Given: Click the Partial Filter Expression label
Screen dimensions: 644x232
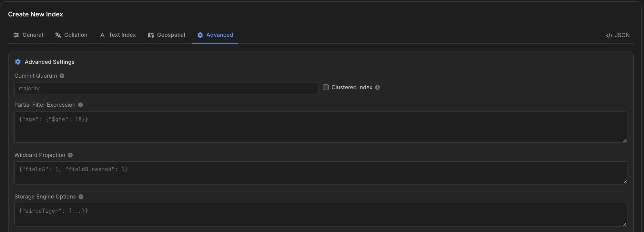Looking at the screenshot, I should (45, 105).
